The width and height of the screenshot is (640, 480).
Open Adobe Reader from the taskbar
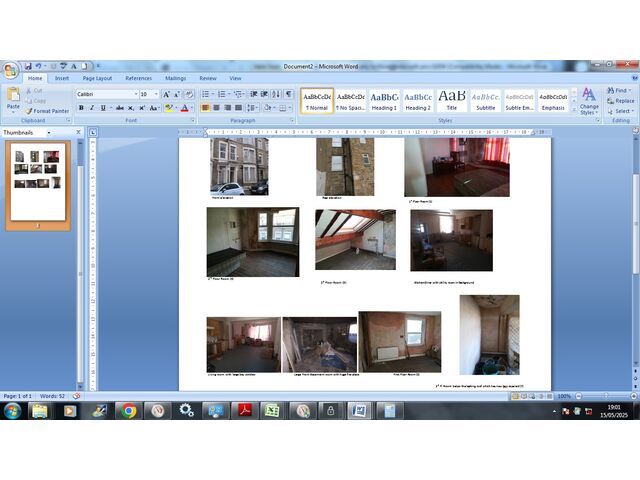245,411
